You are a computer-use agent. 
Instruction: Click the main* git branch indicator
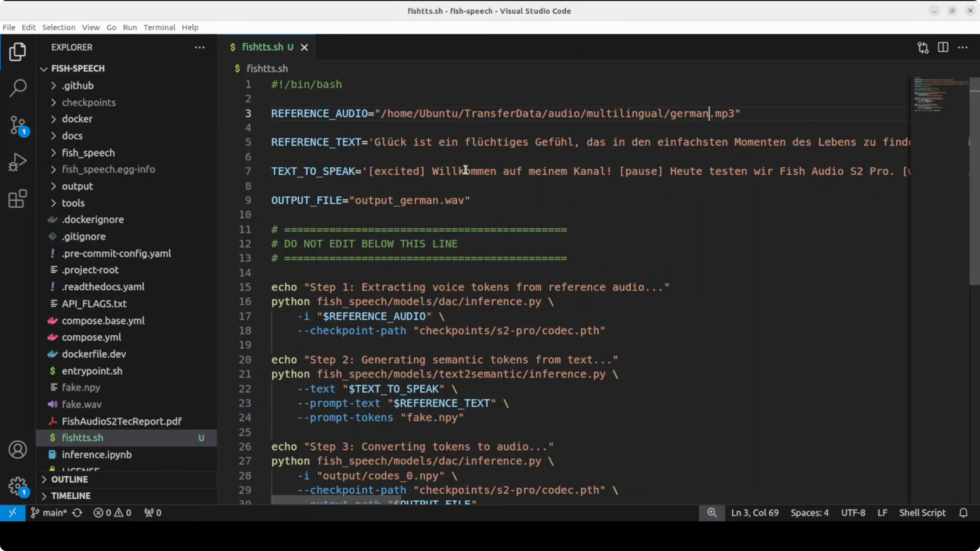tap(50, 513)
